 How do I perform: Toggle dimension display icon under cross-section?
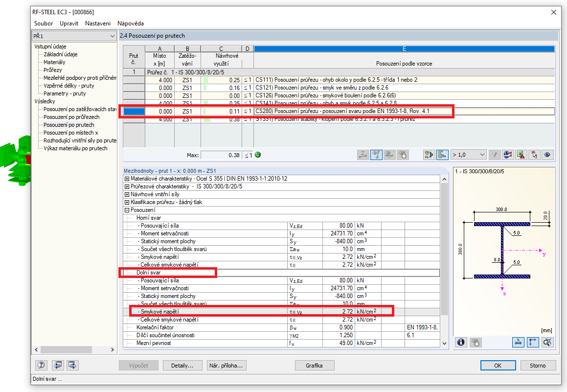(518, 342)
